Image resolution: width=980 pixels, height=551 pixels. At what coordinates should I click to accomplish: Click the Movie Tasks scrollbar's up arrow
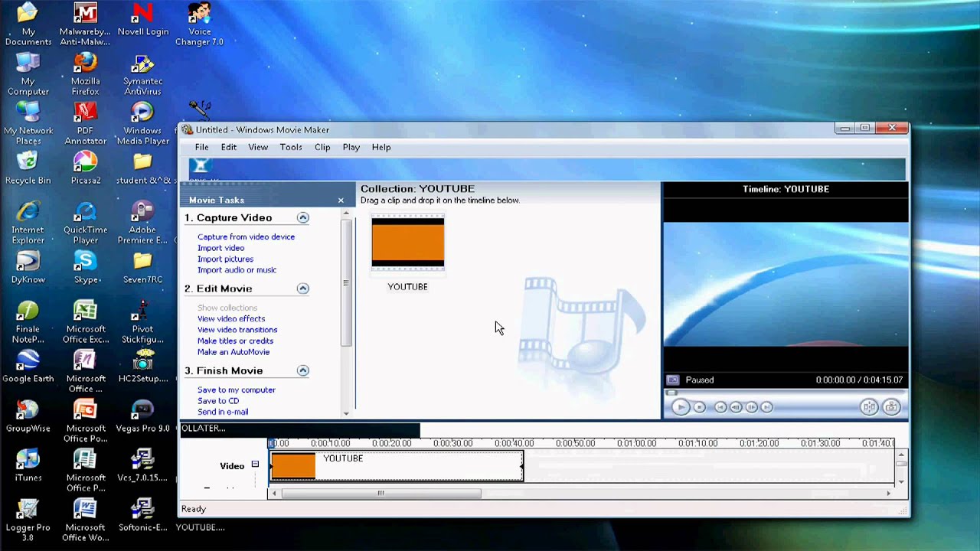click(x=346, y=214)
